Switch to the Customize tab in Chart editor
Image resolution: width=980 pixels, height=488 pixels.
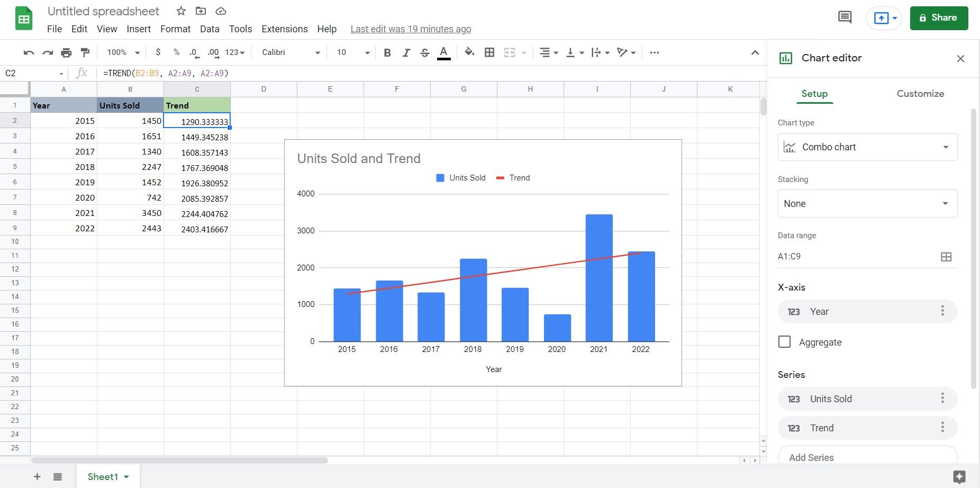pyautogui.click(x=920, y=93)
